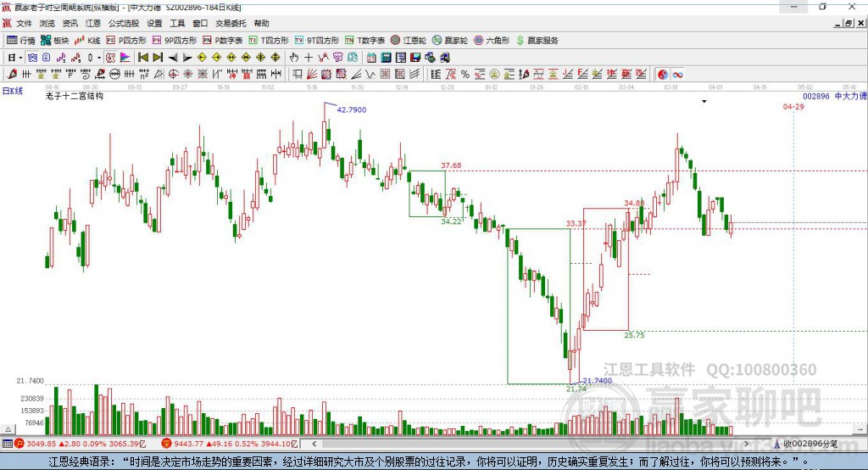Screen dimensions: 868x470
Task: Open 赢家服务 service link
Action: [537, 41]
